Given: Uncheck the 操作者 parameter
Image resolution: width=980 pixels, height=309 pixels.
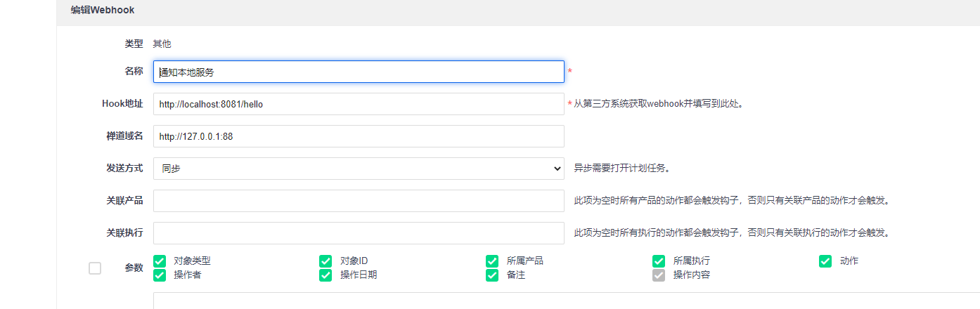Looking at the screenshot, I should click(x=160, y=275).
